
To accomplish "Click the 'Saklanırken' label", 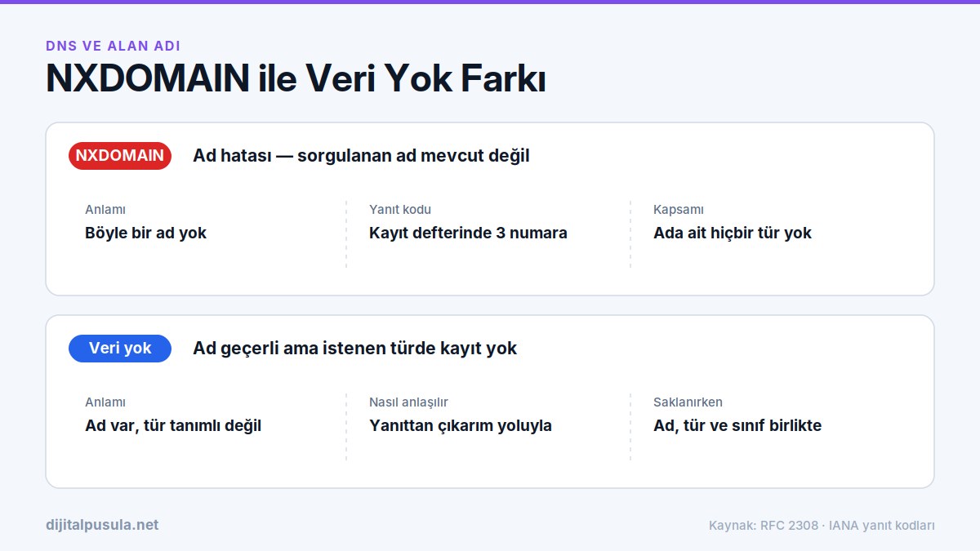I will coord(688,402).
